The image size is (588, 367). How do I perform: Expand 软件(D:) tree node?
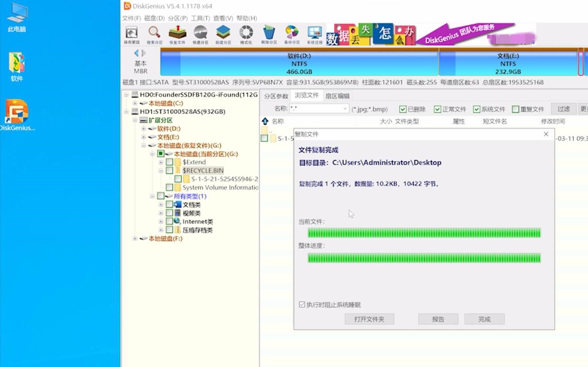pos(144,128)
